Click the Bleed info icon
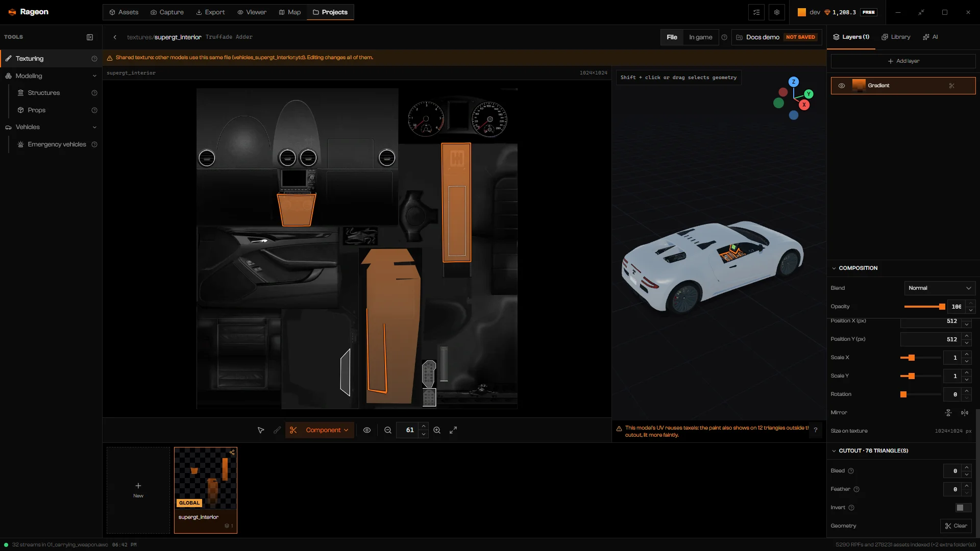 [x=851, y=471]
